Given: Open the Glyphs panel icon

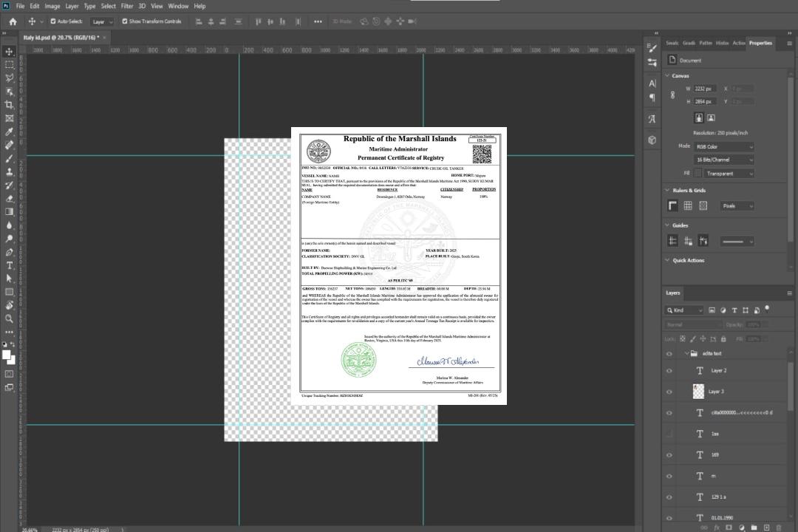Looking at the screenshot, I should click(652, 119).
